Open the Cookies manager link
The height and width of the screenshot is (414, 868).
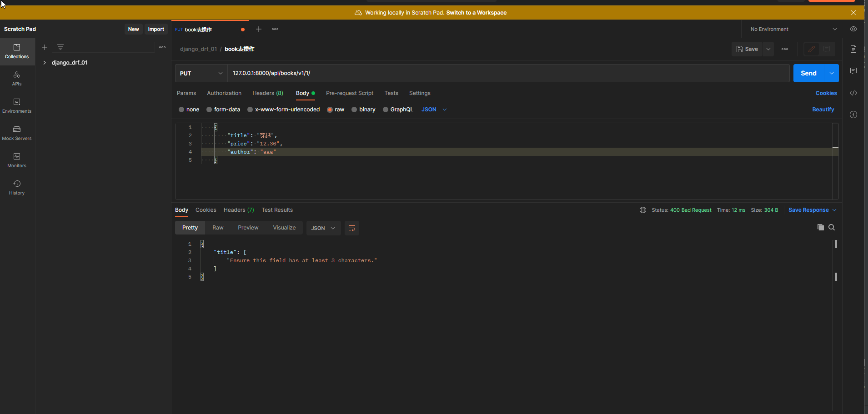(x=826, y=93)
